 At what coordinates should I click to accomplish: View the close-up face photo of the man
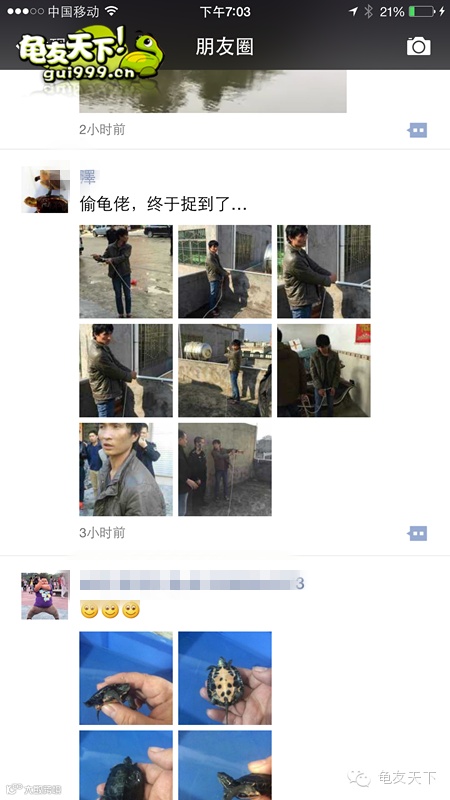[x=126, y=469]
